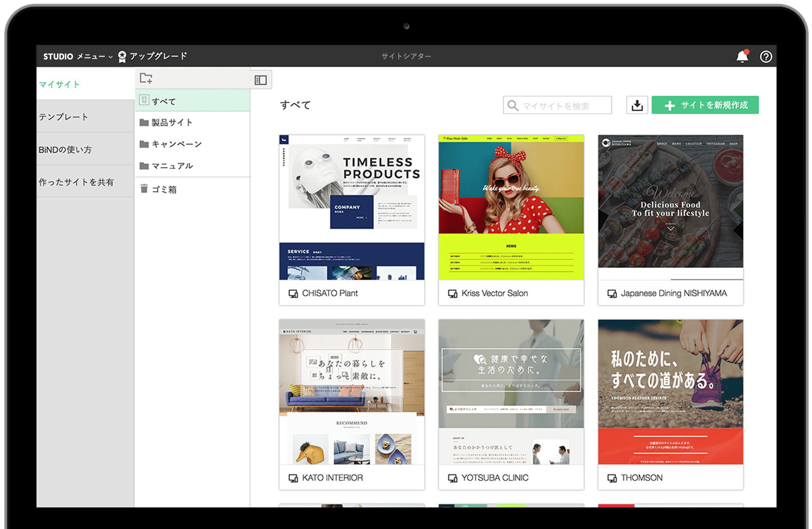
Task: Go to 作ったサイトを共有
Action: (x=77, y=182)
